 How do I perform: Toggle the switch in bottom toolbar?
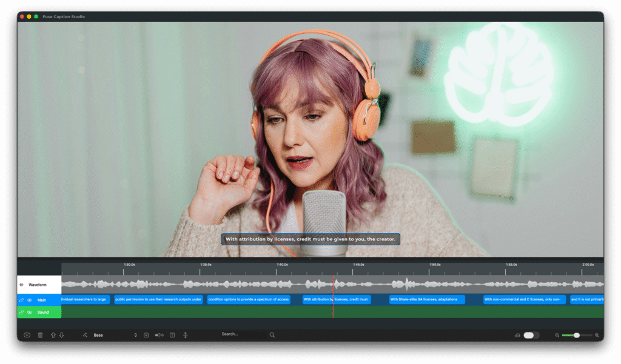pyautogui.click(x=531, y=335)
